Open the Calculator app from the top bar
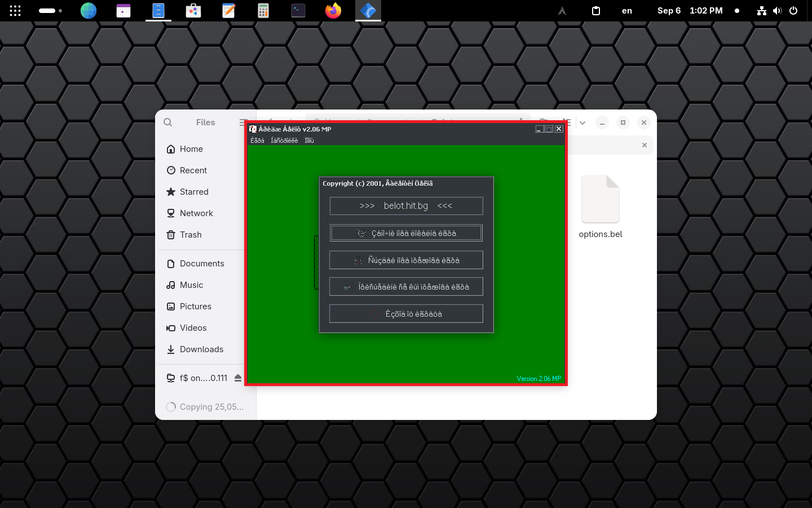The width and height of the screenshot is (812, 508). coord(263,11)
